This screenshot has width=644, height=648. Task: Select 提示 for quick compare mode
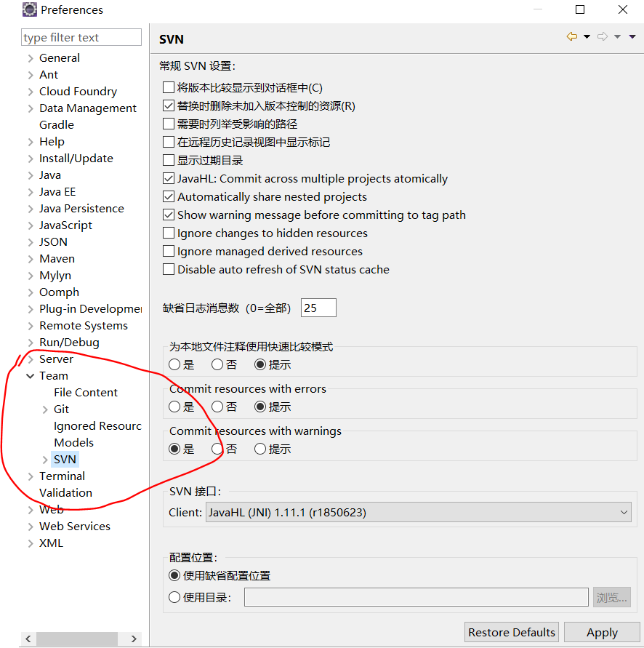pos(260,364)
